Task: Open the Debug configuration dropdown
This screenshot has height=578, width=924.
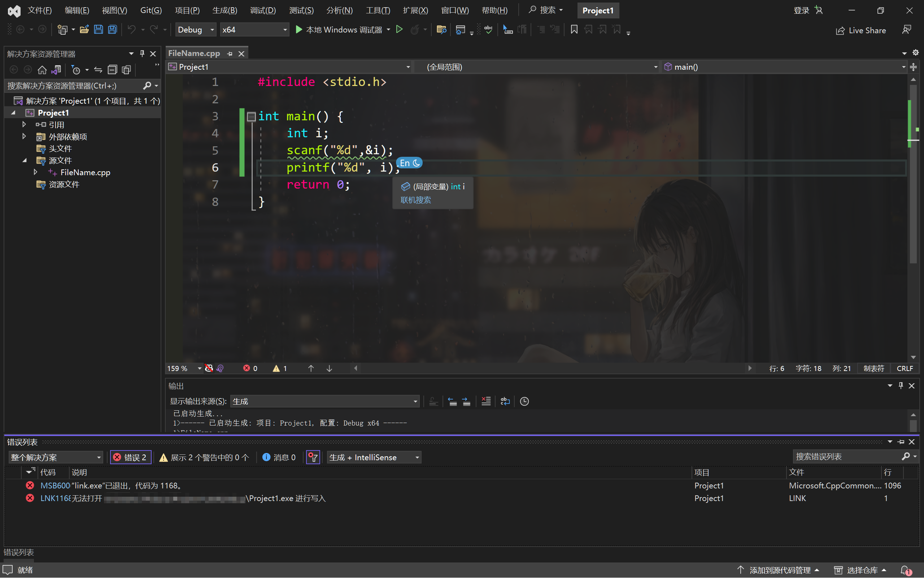Action: pyautogui.click(x=196, y=29)
